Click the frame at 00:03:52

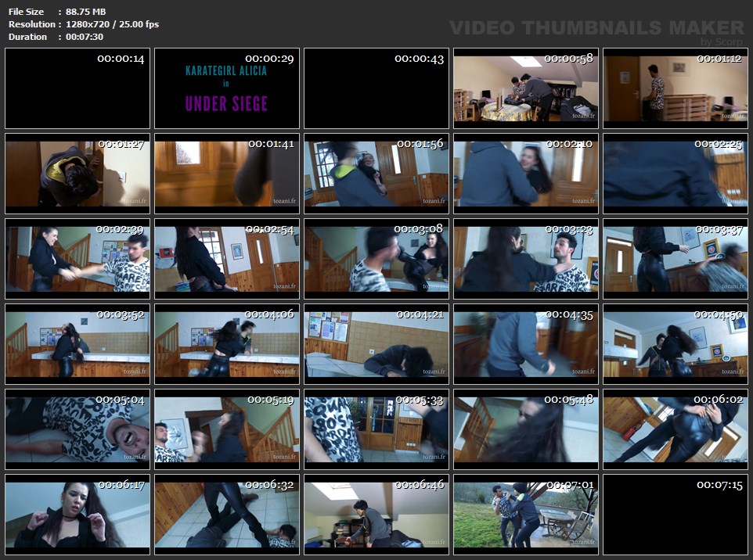(x=77, y=344)
